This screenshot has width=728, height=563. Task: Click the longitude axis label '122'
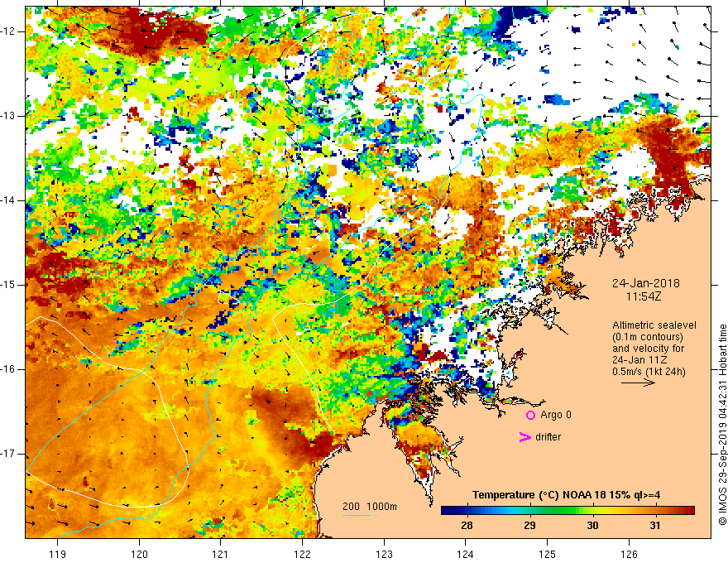click(302, 554)
